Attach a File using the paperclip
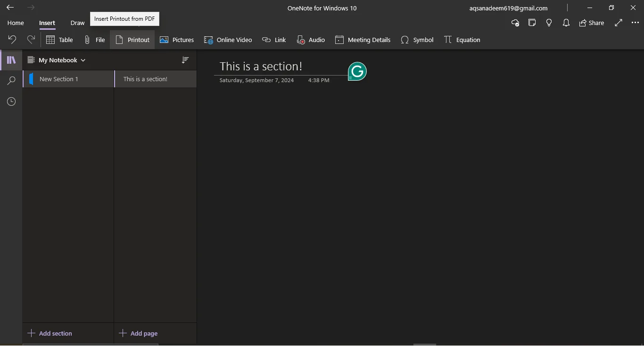Viewport: 644px width, 346px height. [x=94, y=40]
